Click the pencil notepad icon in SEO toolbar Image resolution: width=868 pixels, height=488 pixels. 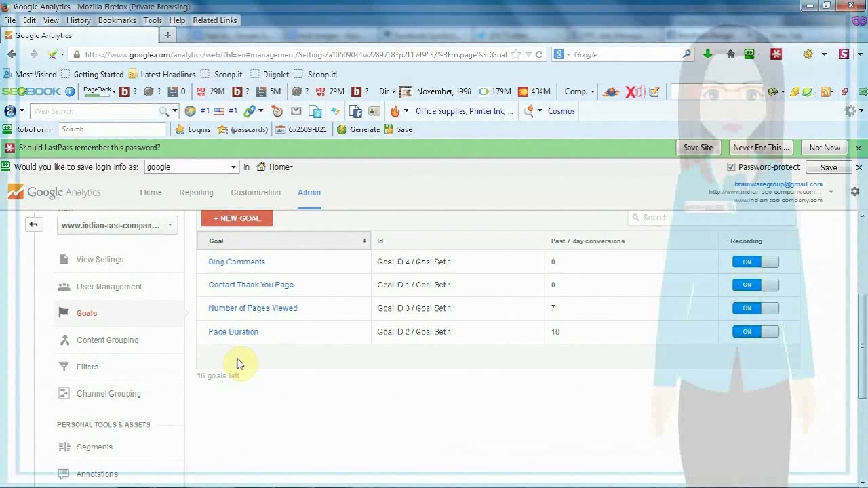(654, 91)
